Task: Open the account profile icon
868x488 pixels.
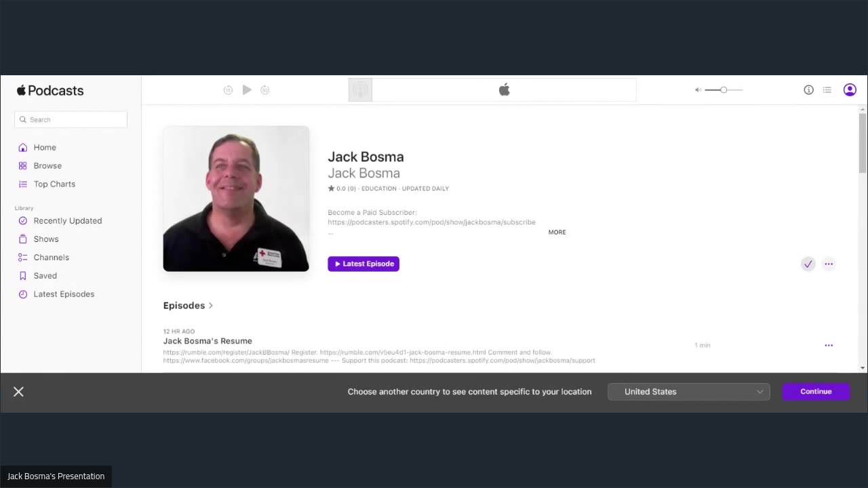Action: pos(850,89)
